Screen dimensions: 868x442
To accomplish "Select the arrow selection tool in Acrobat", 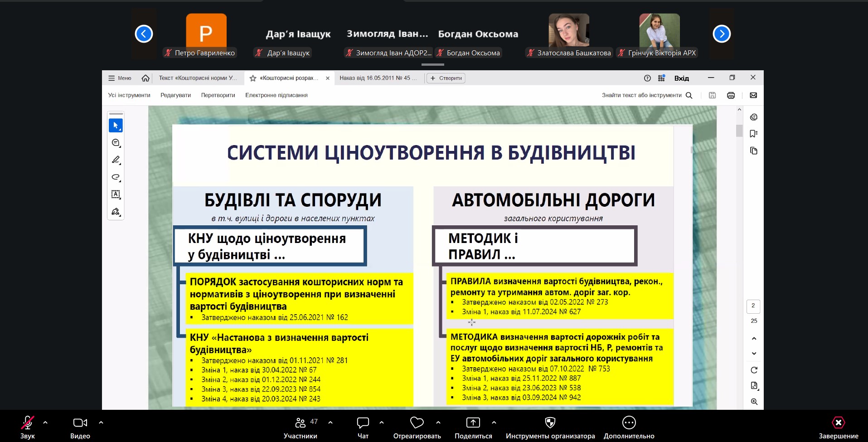I will coord(116,126).
